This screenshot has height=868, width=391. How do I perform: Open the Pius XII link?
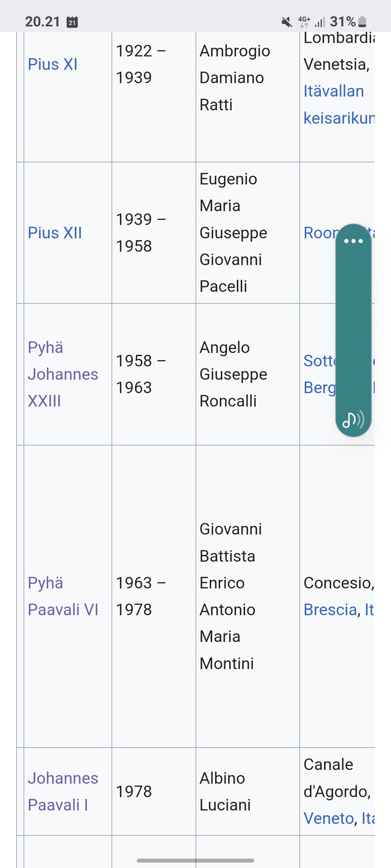[55, 233]
